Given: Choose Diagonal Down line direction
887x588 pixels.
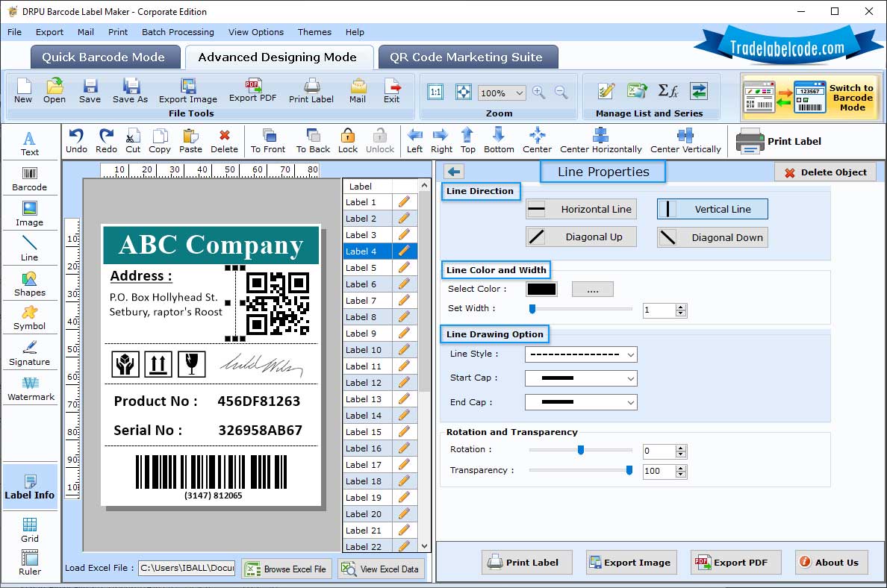Looking at the screenshot, I should [712, 237].
